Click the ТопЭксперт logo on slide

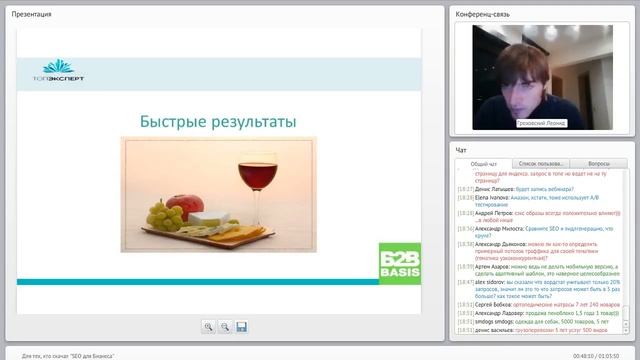58,70
